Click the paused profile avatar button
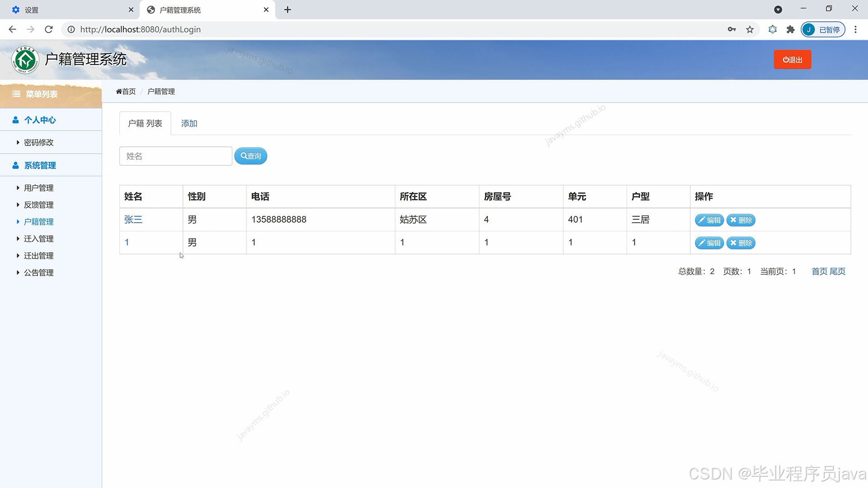 pyautogui.click(x=823, y=29)
